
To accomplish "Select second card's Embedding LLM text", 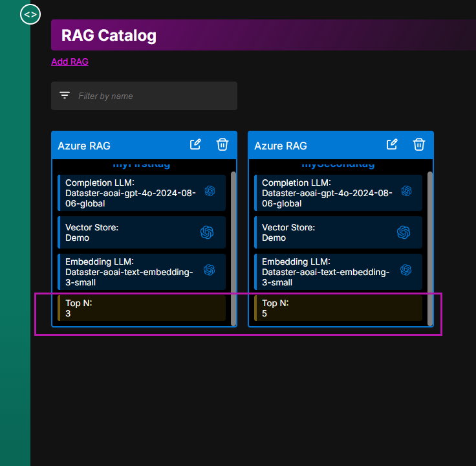I will 326,272.
